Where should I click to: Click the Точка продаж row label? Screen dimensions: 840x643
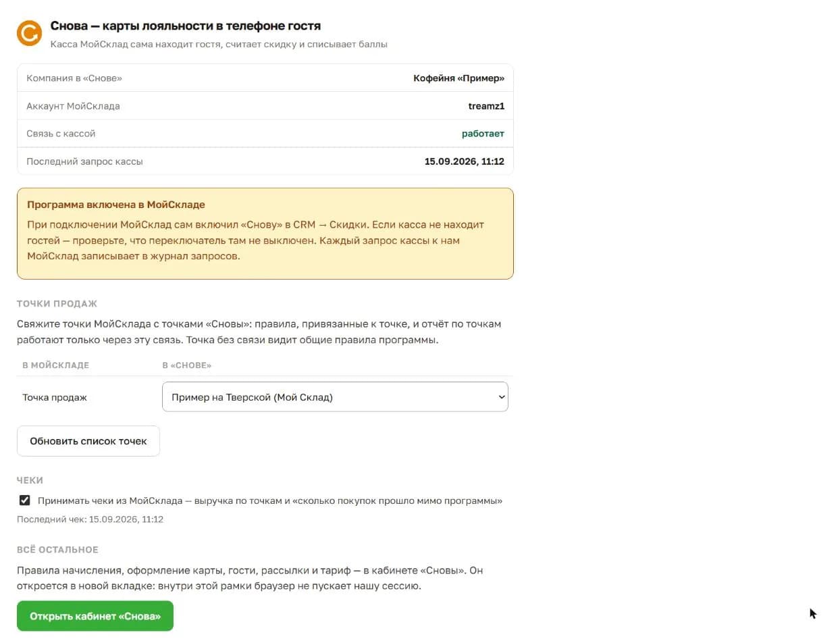pos(55,398)
